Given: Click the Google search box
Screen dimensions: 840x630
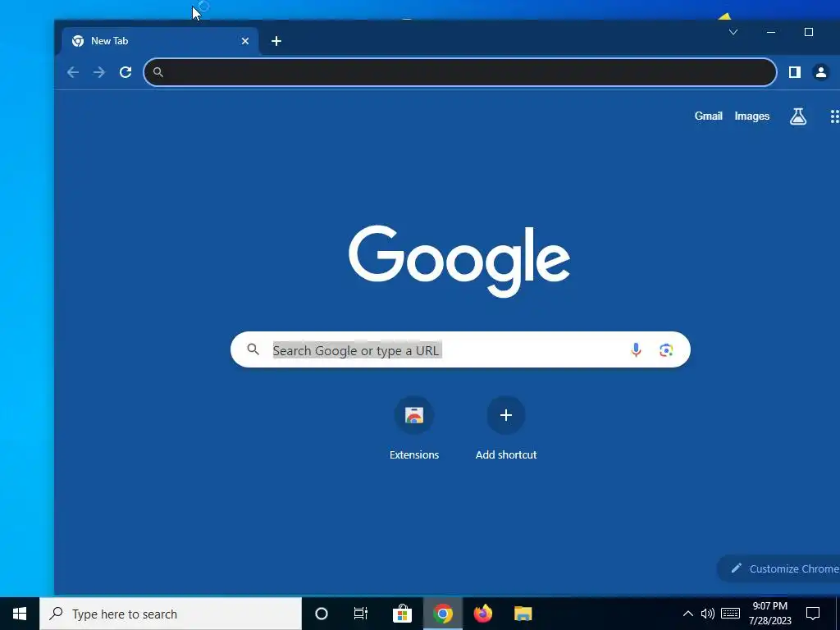Looking at the screenshot, I should pyautogui.click(x=460, y=349).
